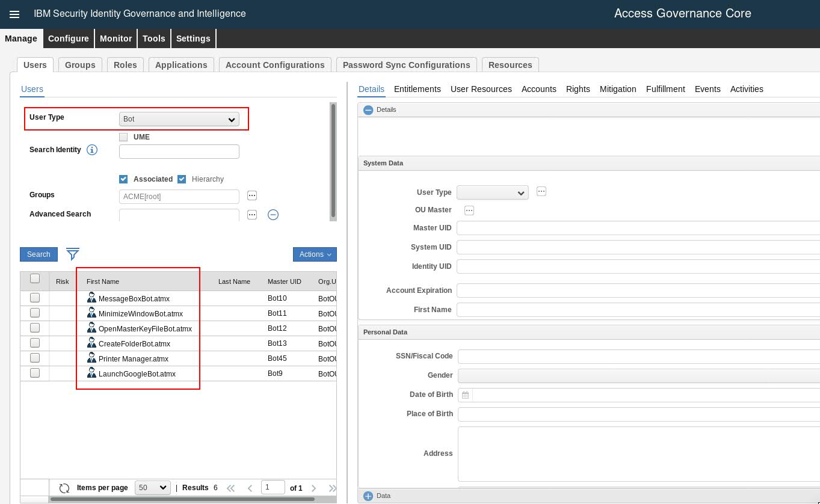Open the Actions dropdown button
The width and height of the screenshot is (820, 504).
[x=315, y=254]
